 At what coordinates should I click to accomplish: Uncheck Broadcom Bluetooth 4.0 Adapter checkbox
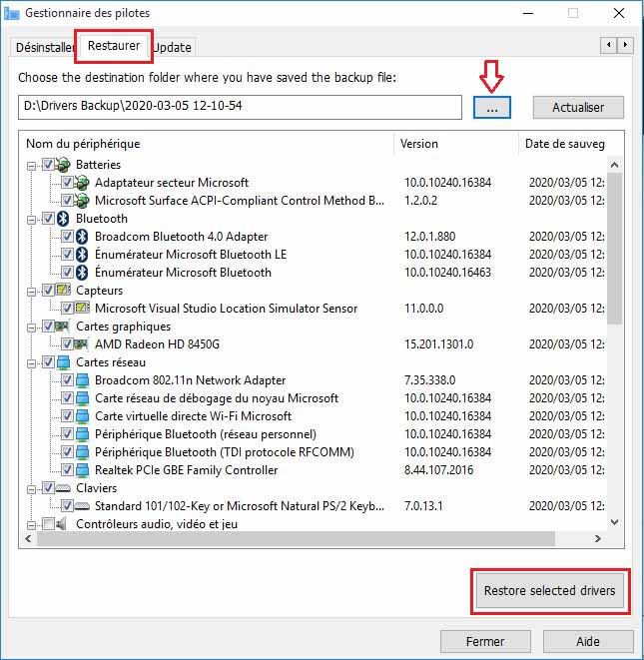(x=67, y=236)
